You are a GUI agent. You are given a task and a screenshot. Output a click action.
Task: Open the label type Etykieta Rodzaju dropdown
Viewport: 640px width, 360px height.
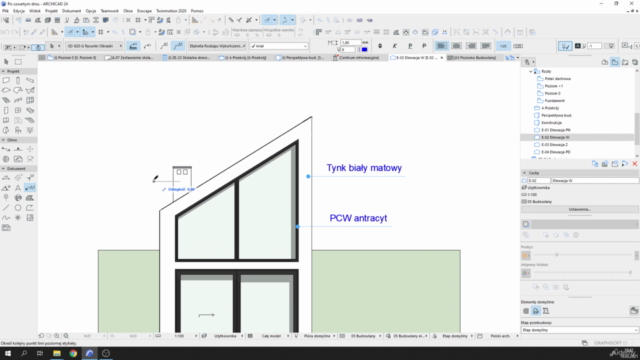(217, 46)
